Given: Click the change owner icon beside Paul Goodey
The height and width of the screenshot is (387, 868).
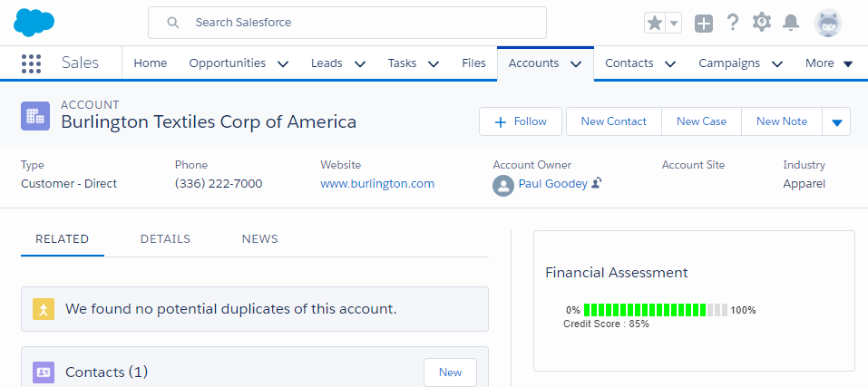Looking at the screenshot, I should click(x=596, y=183).
